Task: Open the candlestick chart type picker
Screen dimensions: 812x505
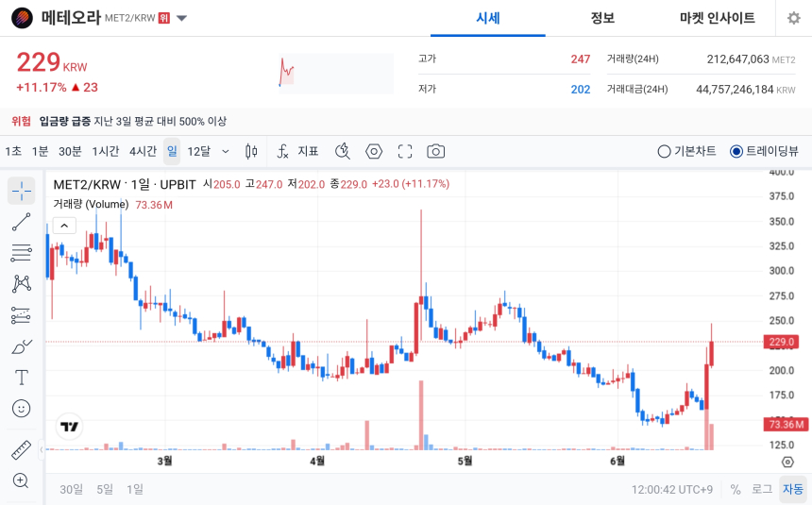Action: pos(251,151)
